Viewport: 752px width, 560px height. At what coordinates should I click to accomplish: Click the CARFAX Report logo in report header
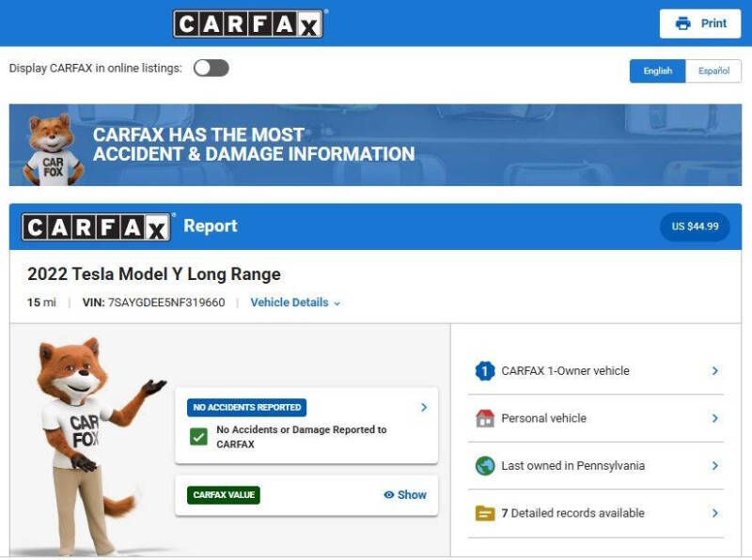pos(96,226)
